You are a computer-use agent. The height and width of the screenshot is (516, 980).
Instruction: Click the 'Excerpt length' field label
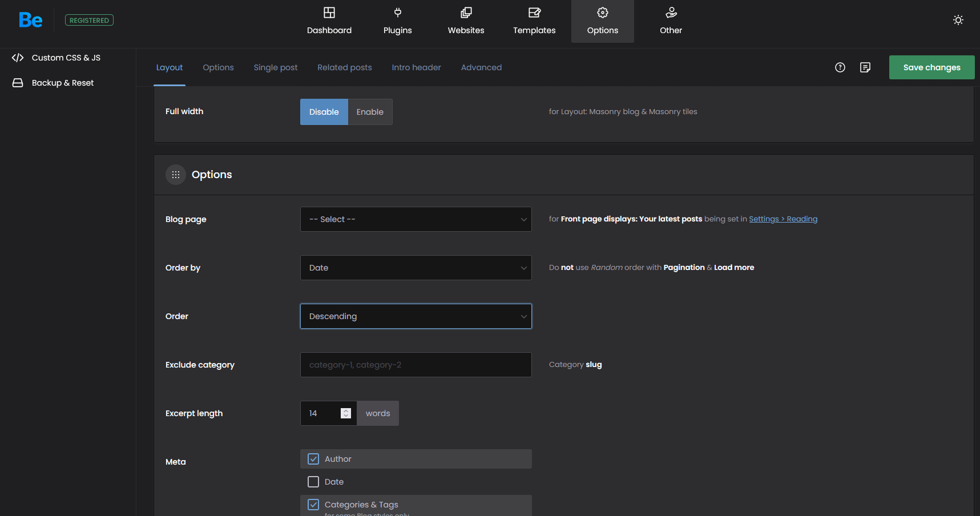(x=194, y=413)
